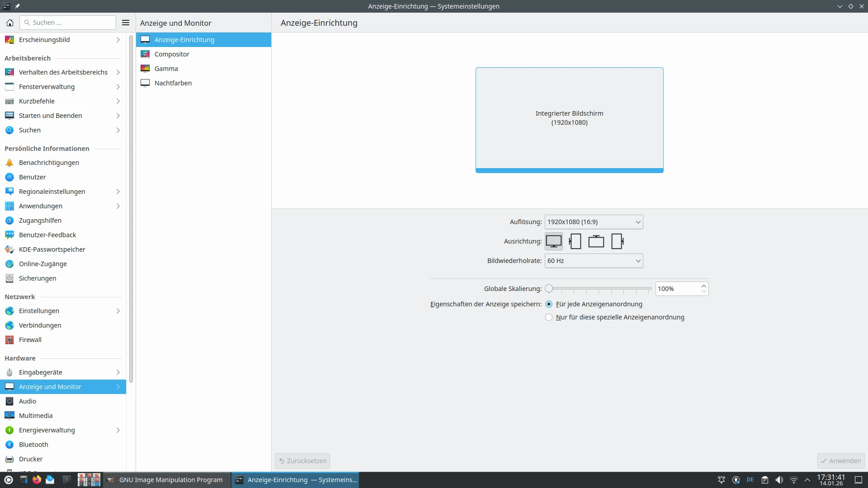Expand the Energieverwaltung category arrow
Screen dimensions: 868x488
tap(118, 430)
